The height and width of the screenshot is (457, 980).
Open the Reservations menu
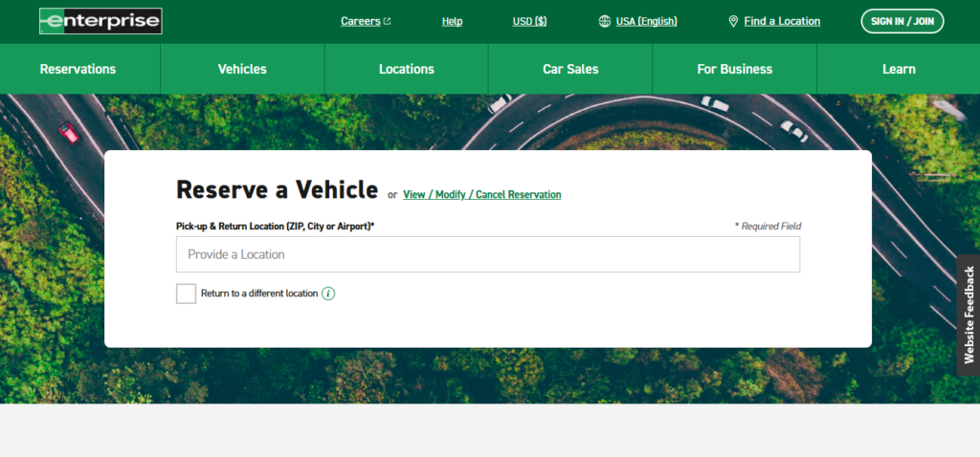(x=78, y=69)
